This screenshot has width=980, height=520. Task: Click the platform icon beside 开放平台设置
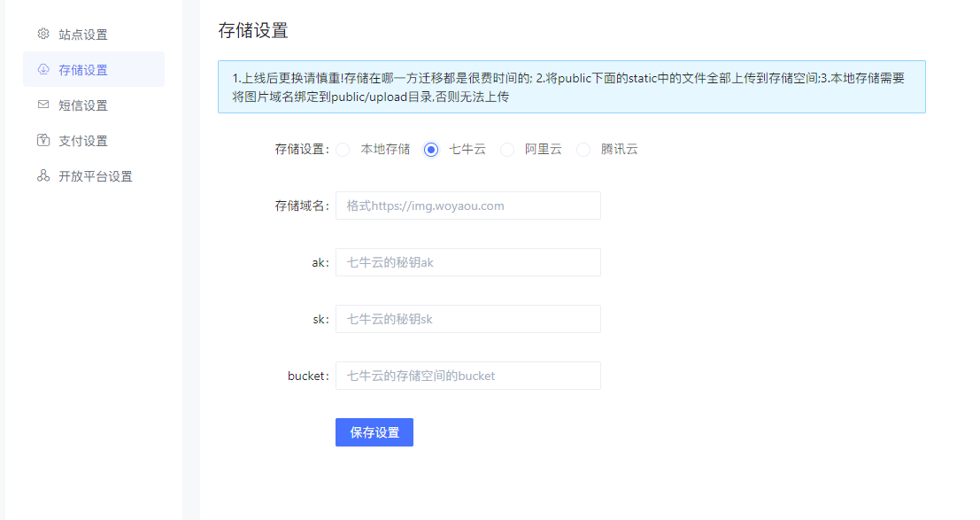(43, 175)
